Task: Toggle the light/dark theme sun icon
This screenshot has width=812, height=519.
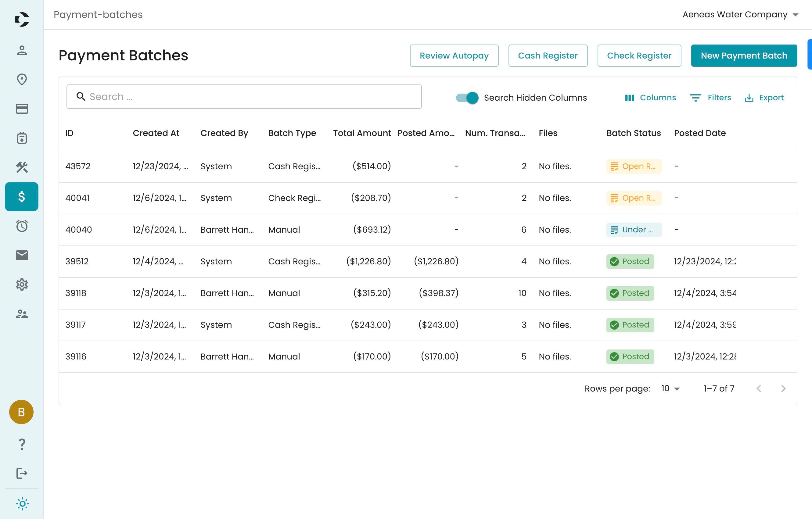Action: click(22, 504)
